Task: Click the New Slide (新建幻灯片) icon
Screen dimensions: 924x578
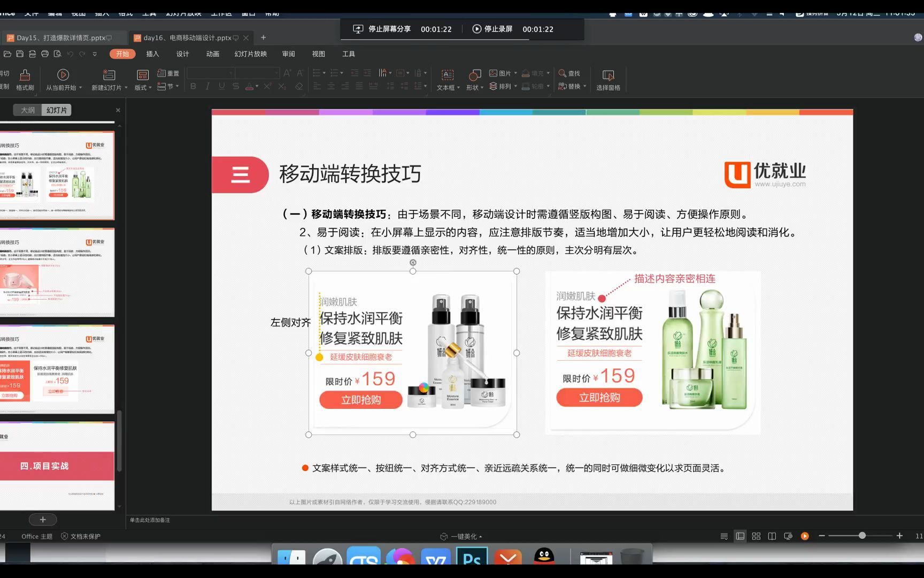Action: point(109,74)
